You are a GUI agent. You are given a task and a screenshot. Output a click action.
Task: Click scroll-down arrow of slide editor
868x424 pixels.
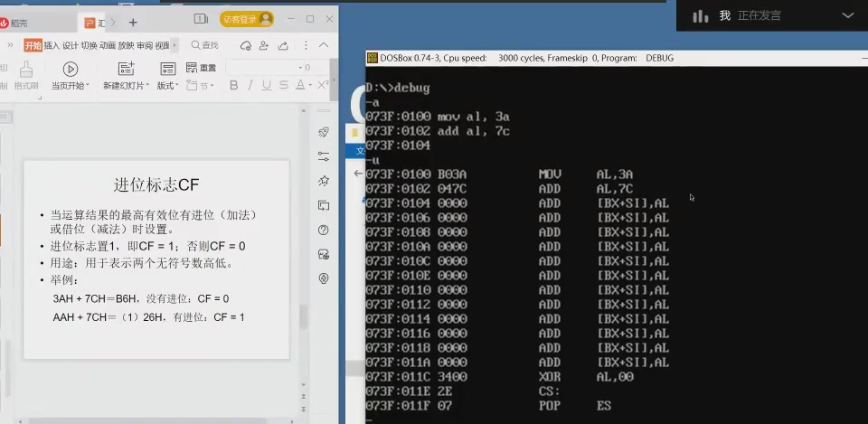coord(304,385)
